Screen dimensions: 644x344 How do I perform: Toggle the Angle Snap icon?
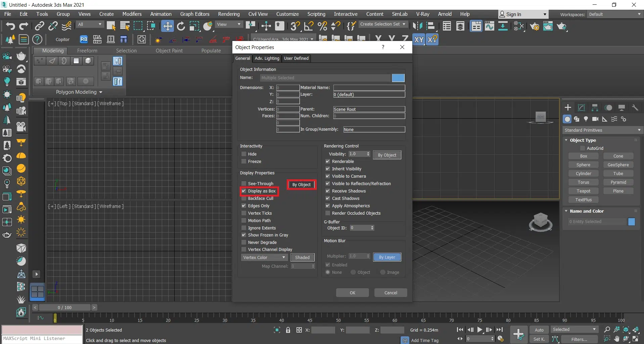click(309, 26)
